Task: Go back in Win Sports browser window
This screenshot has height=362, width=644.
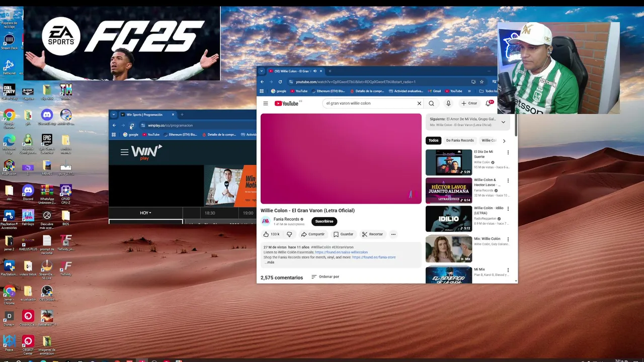Action: pos(114,126)
